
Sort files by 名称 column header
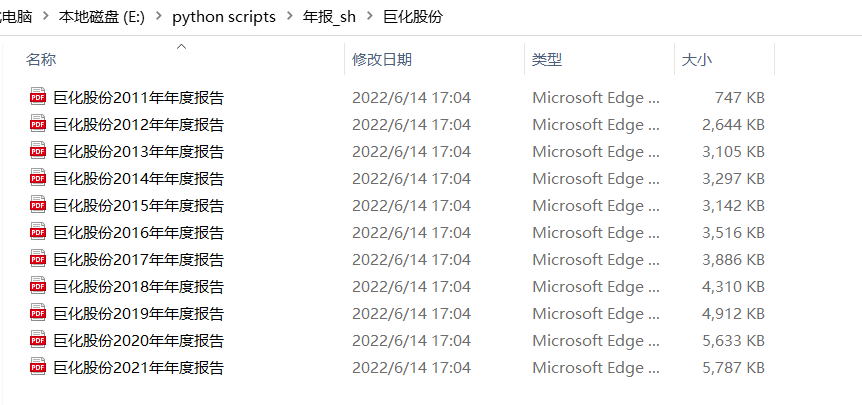pyautogui.click(x=42, y=60)
